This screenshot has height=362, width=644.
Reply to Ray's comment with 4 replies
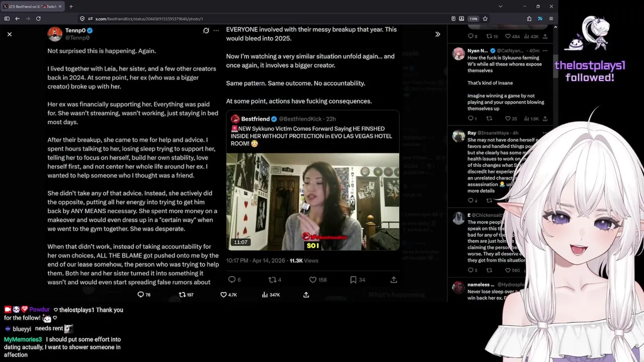coord(472,200)
